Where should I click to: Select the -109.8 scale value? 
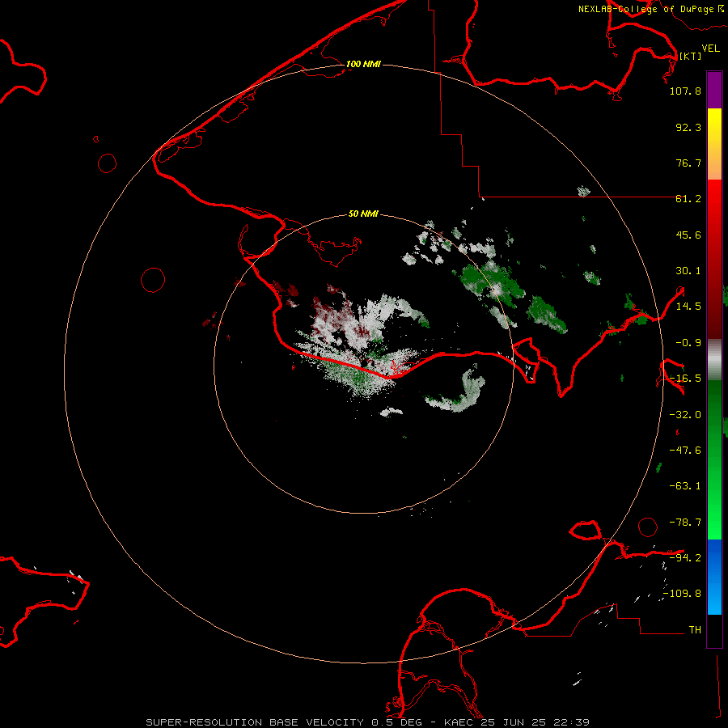(682, 594)
